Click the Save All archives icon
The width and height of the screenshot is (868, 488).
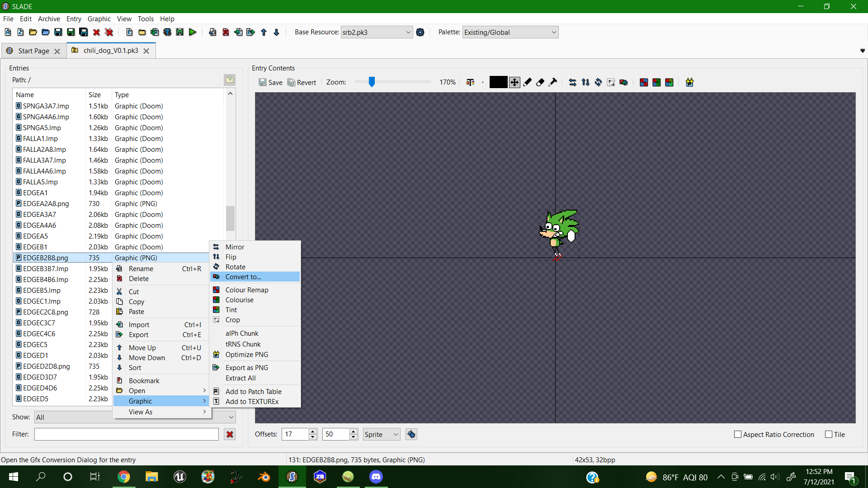(84, 32)
